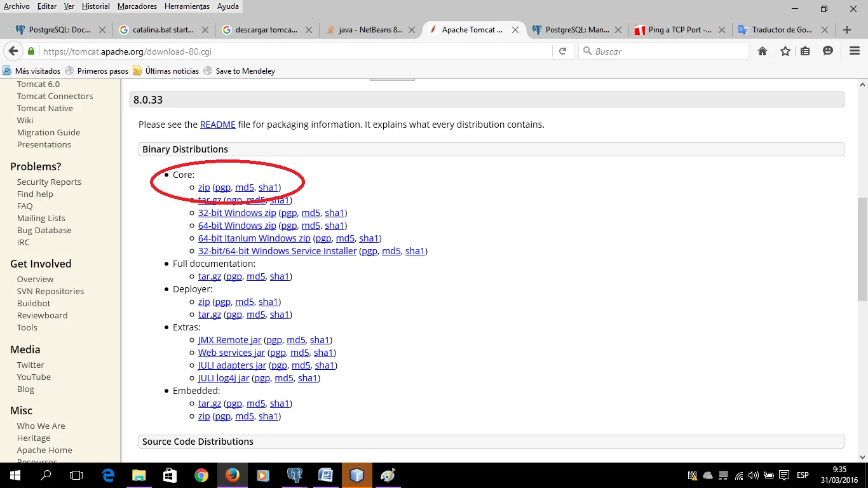Viewport: 868px width, 488px height.
Task: Open the Tomcat Connectors sidebar link
Action: click(x=55, y=97)
